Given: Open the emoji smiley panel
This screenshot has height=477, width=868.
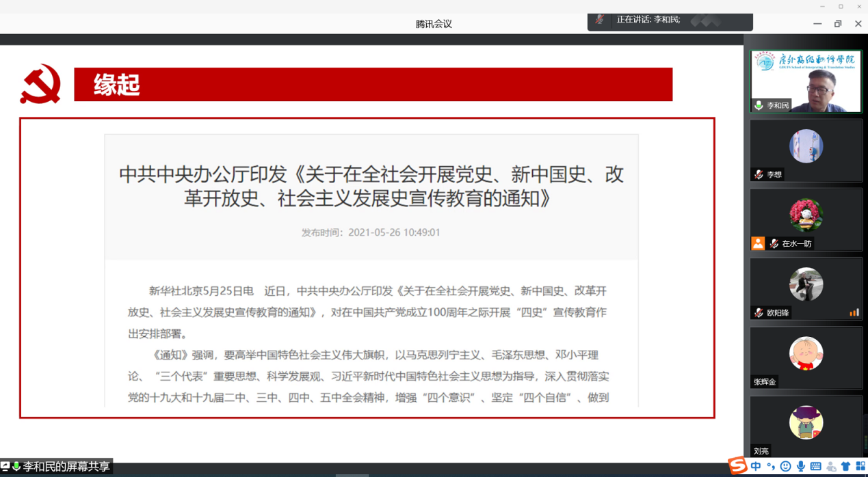Looking at the screenshot, I should (786, 467).
